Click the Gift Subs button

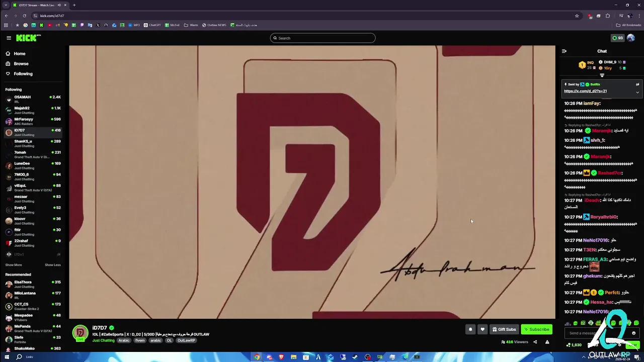[x=504, y=329]
